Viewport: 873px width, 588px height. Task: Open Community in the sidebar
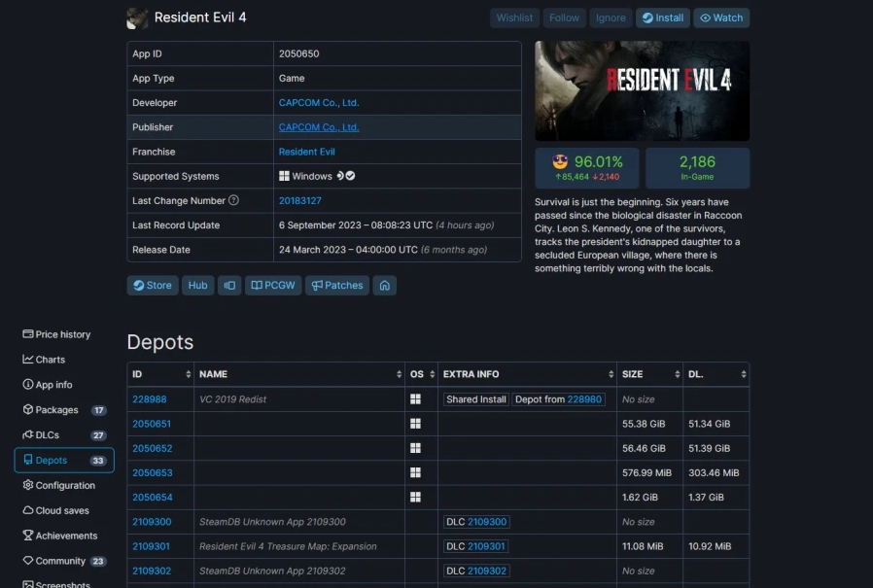64,561
